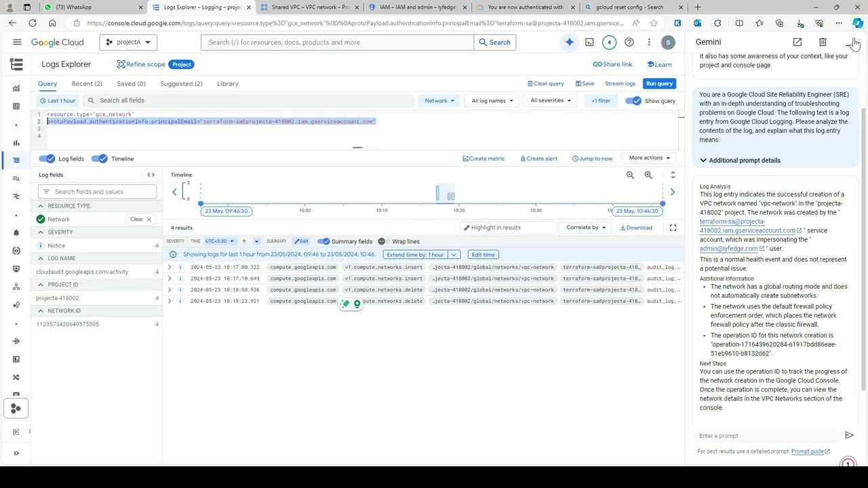Open the extend time options arrow
Viewport: 868px width, 488px height.
click(454, 255)
